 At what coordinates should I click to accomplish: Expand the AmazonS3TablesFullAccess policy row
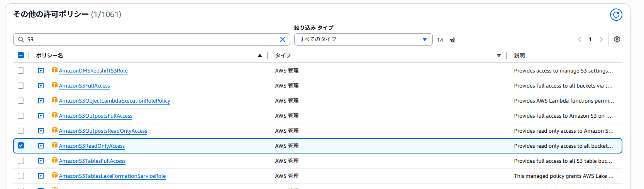point(41,161)
